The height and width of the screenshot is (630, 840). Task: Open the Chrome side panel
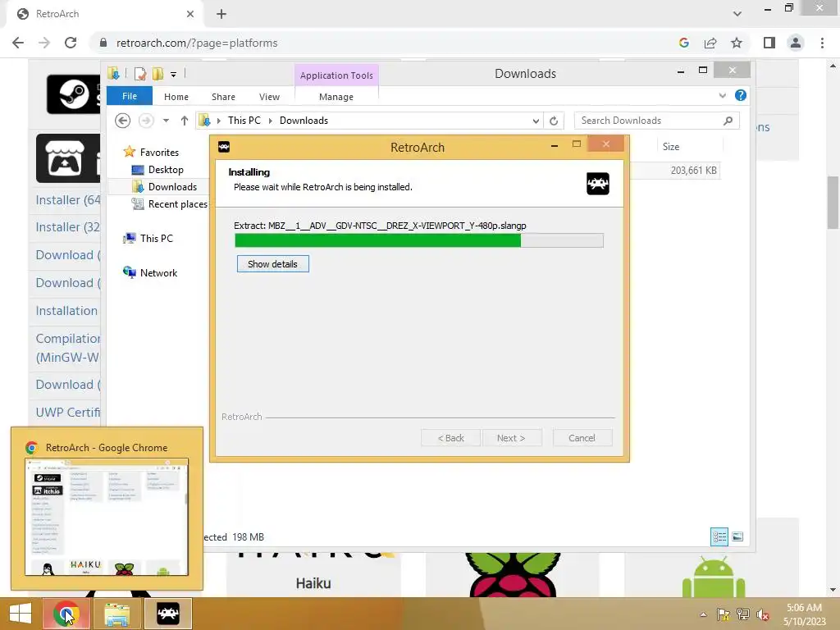tap(769, 43)
